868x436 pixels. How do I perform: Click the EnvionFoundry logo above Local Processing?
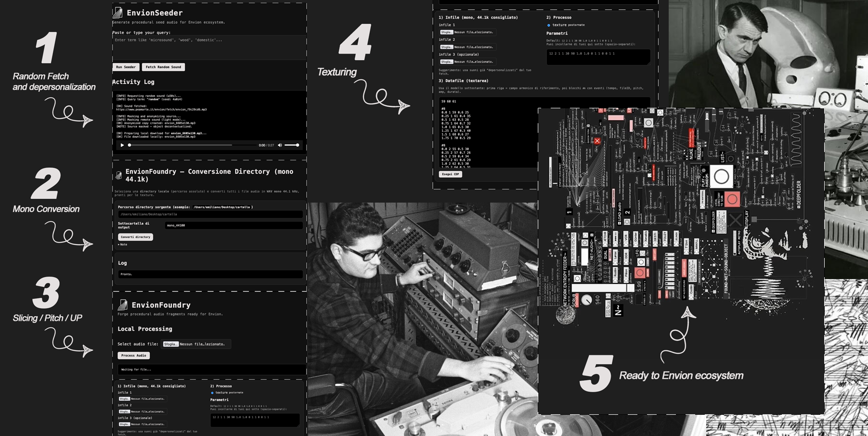[x=123, y=305]
